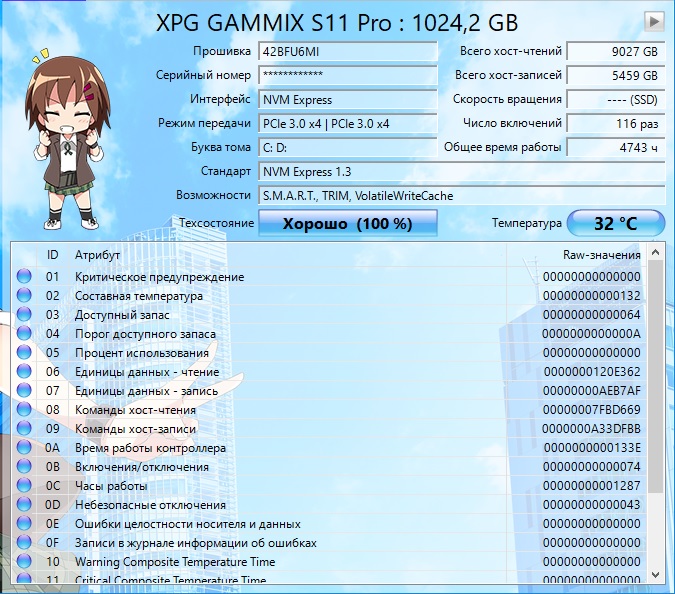Image resolution: width=675 pixels, height=594 pixels.
Task: Select the Критическое предупреждение row text
Action: click(159, 277)
